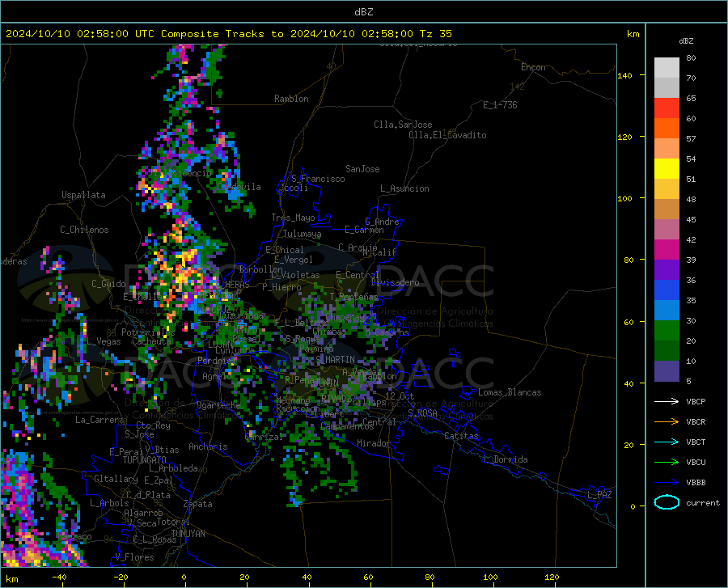Click the white VBCP arrow icon
The image size is (728, 588).
667,401
